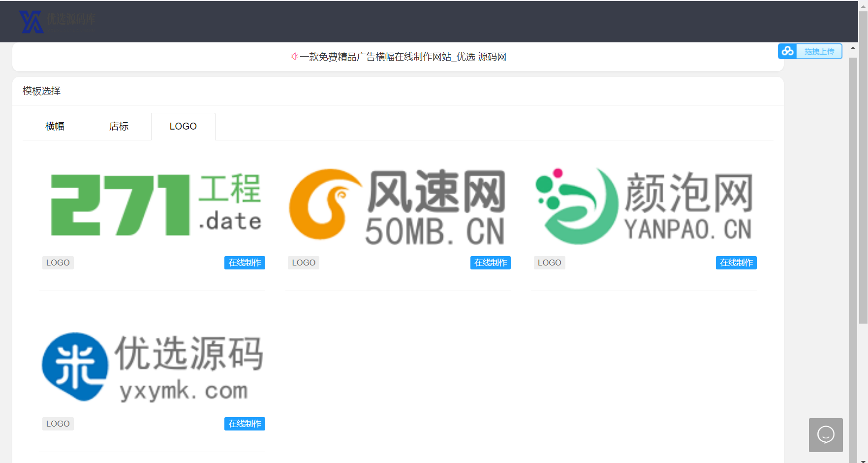This screenshot has height=463, width=868.
Task: Click the speaker announcement icon
Action: click(x=294, y=57)
